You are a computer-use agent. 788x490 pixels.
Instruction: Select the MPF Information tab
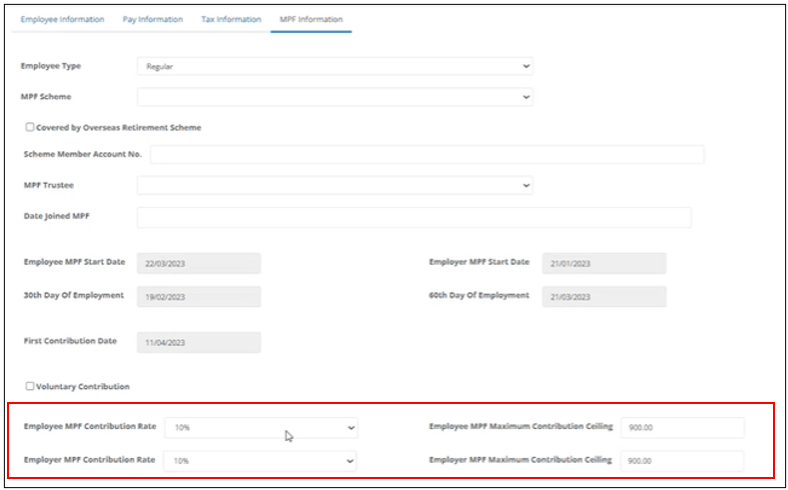pos(311,20)
